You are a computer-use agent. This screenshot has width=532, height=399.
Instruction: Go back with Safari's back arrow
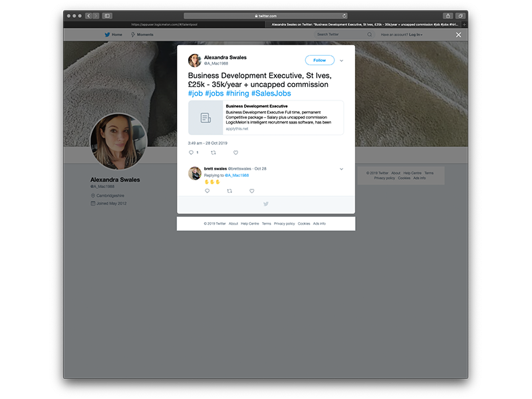[x=88, y=15]
